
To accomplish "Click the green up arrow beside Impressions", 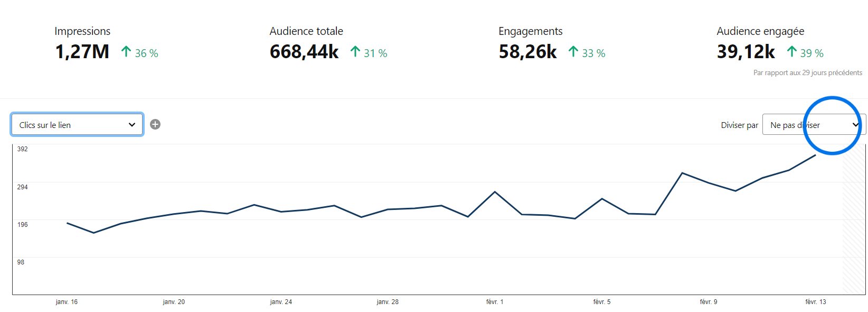I will 126,51.
